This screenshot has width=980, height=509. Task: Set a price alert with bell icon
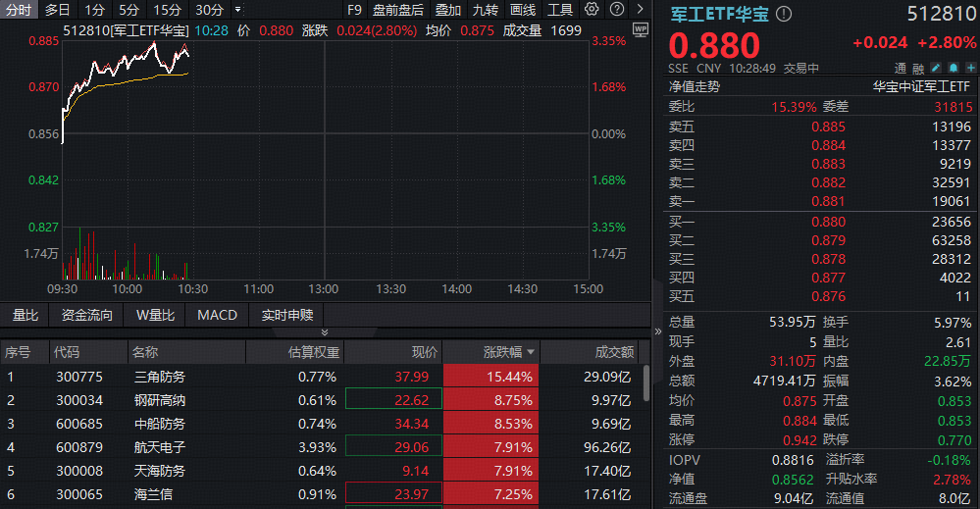(951, 69)
